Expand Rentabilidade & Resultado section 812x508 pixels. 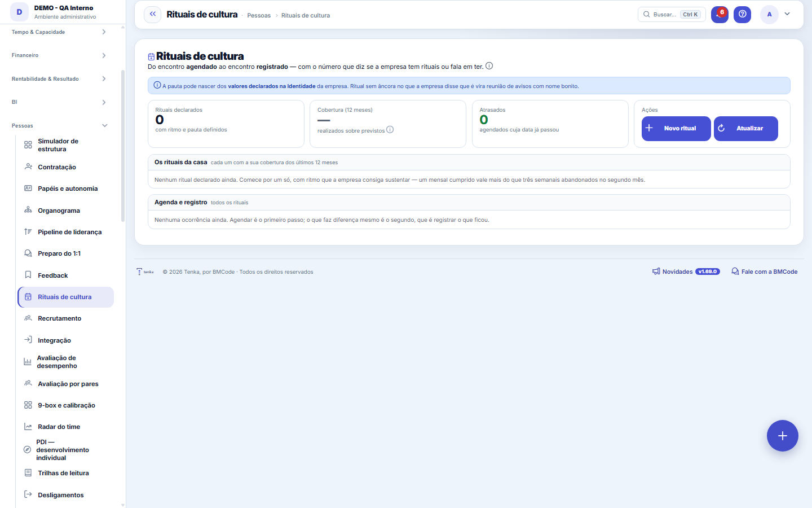59,79
